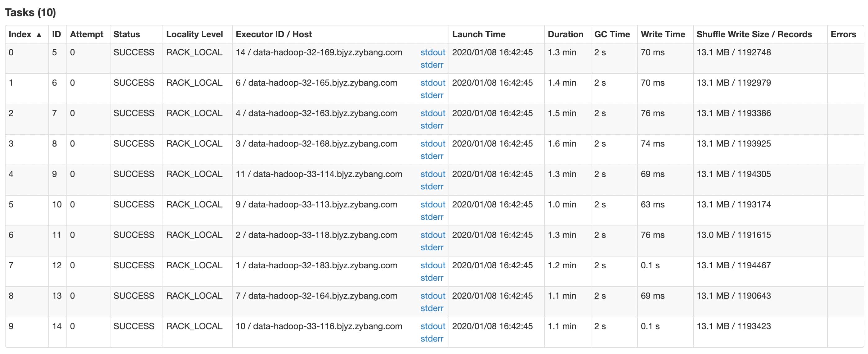This screenshot has height=354, width=868.
Task: View stdout for data-hadoop-32-164 host
Action: (433, 296)
